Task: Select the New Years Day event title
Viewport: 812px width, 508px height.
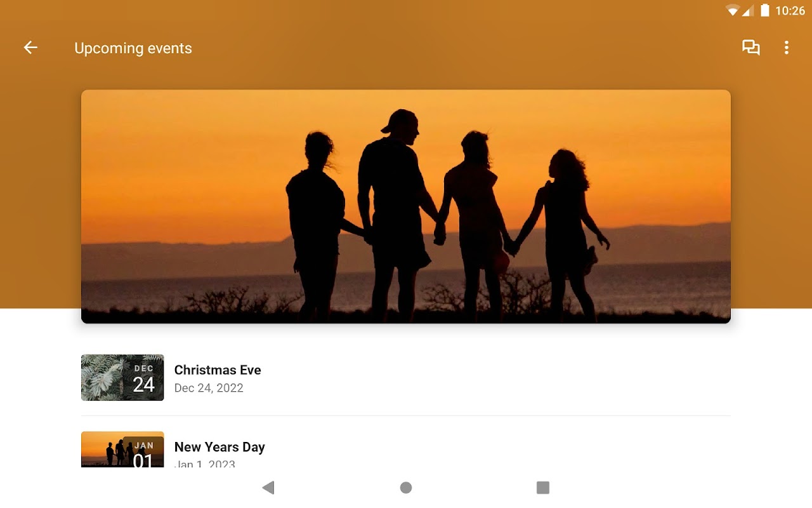Action: pyautogui.click(x=219, y=447)
